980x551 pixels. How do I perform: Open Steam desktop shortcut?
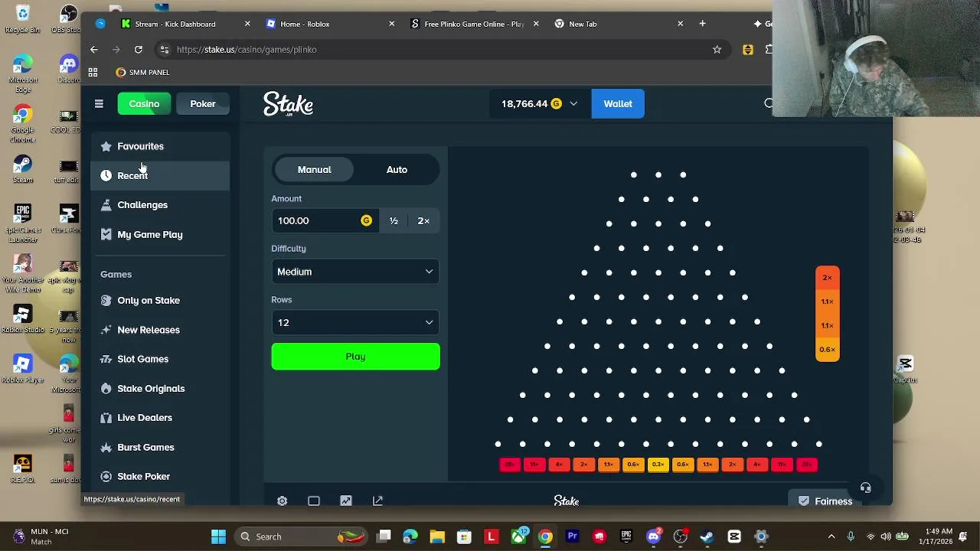[22, 169]
